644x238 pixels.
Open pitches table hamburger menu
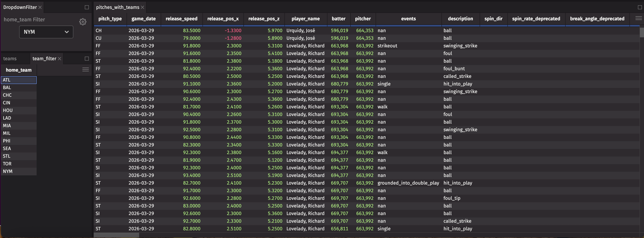coord(638,19)
